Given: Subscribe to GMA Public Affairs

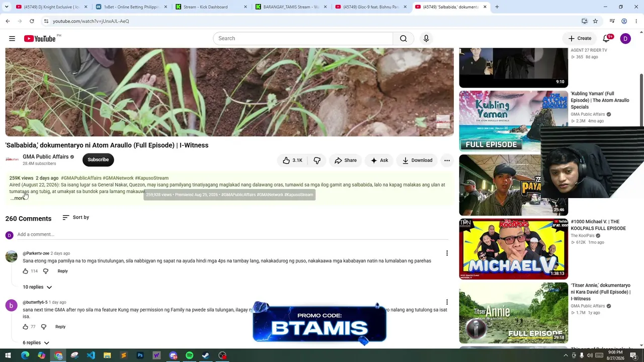Looking at the screenshot, I should click(98, 160).
